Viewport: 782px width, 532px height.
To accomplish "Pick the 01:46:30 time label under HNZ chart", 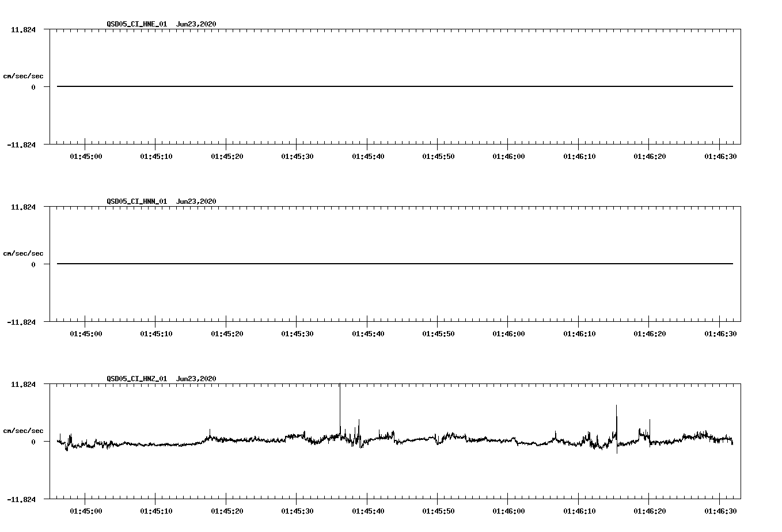I will pyautogui.click(x=720, y=511).
